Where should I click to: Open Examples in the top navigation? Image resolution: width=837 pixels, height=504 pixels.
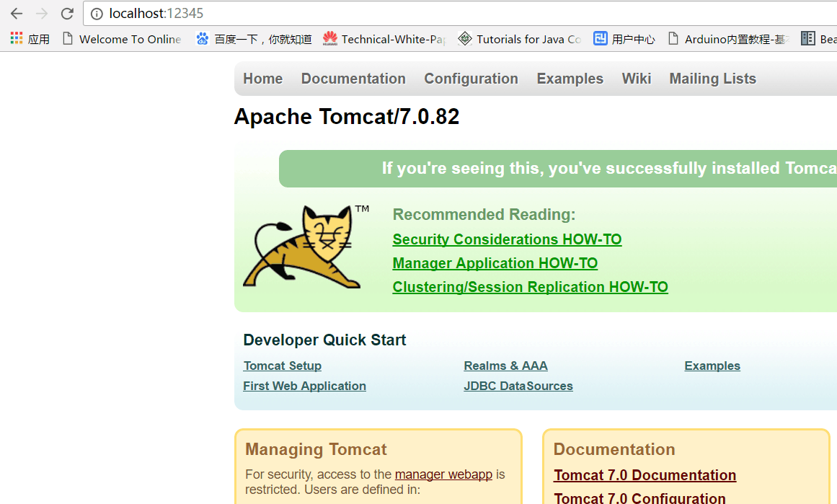pos(570,79)
